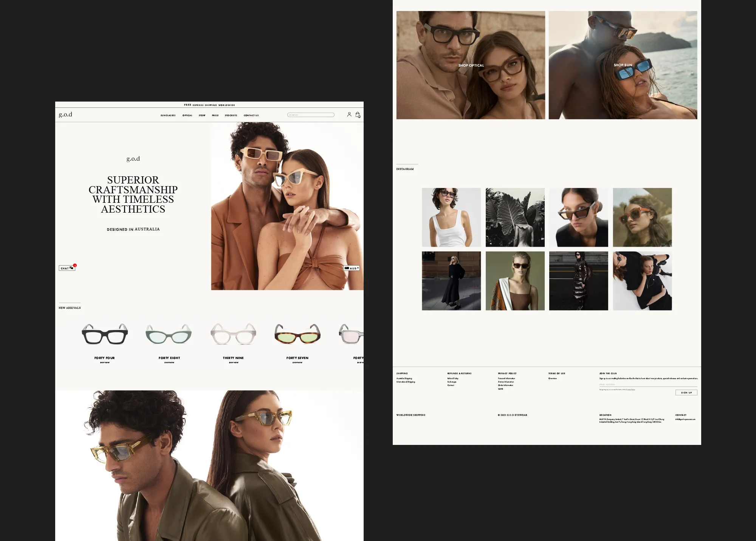This screenshot has height=541, width=756.
Task: Click the Shipping footer column heading
Action: 402,373
